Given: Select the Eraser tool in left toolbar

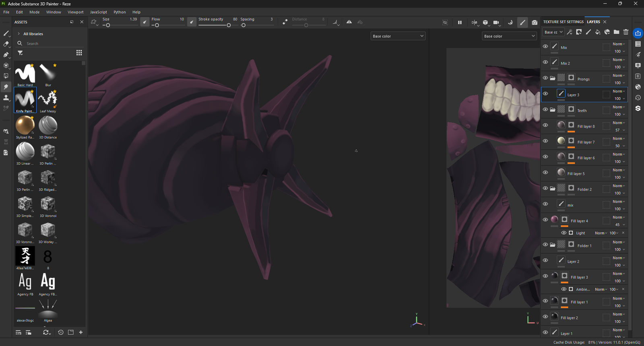Looking at the screenshot, I should [6, 44].
